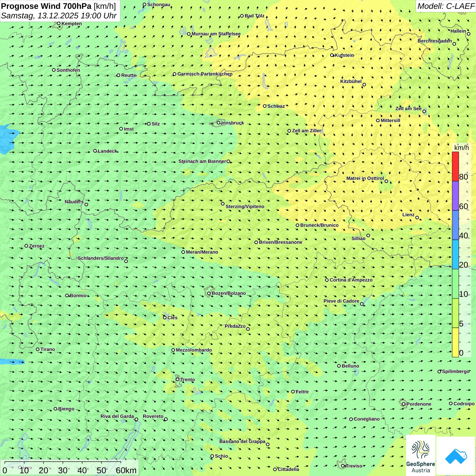Image resolution: width=476 pixels, height=476 pixels.
Task: Click the 'Modell: C-LAEF' label
Action: [445, 6]
